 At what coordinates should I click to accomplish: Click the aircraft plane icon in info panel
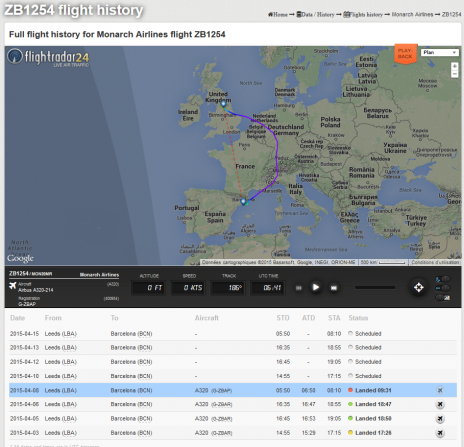pyautogui.click(x=13, y=286)
